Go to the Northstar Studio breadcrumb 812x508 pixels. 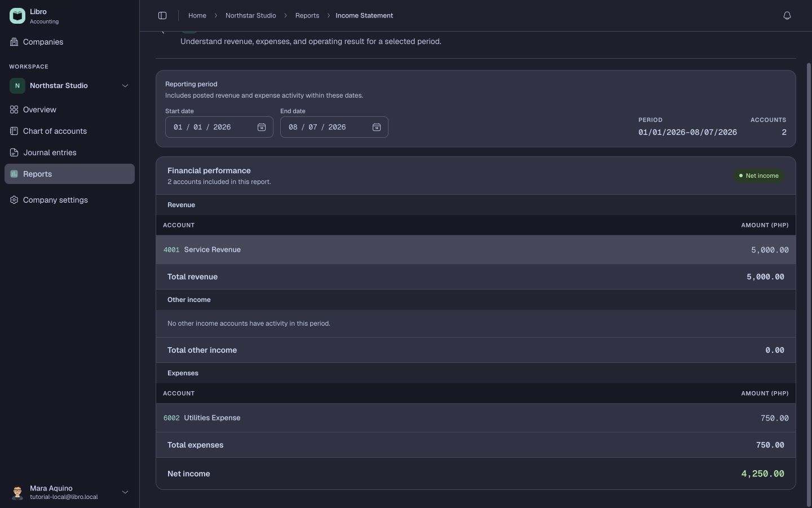pos(251,16)
